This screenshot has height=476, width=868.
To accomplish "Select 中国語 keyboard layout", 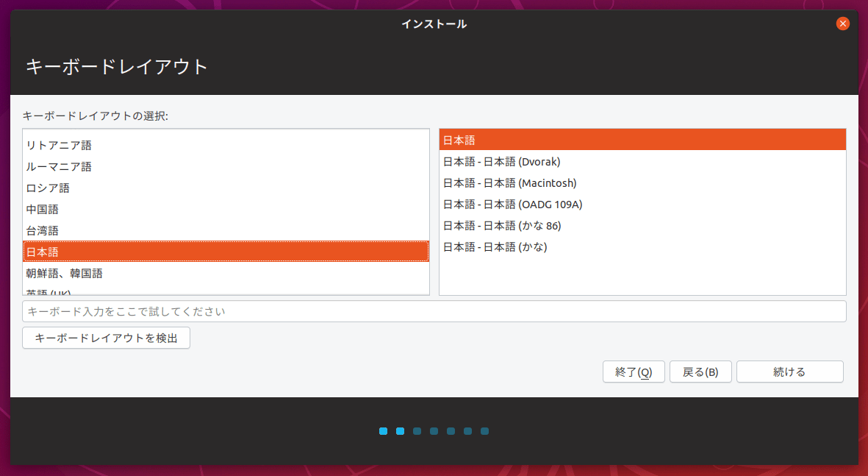I will (x=226, y=210).
